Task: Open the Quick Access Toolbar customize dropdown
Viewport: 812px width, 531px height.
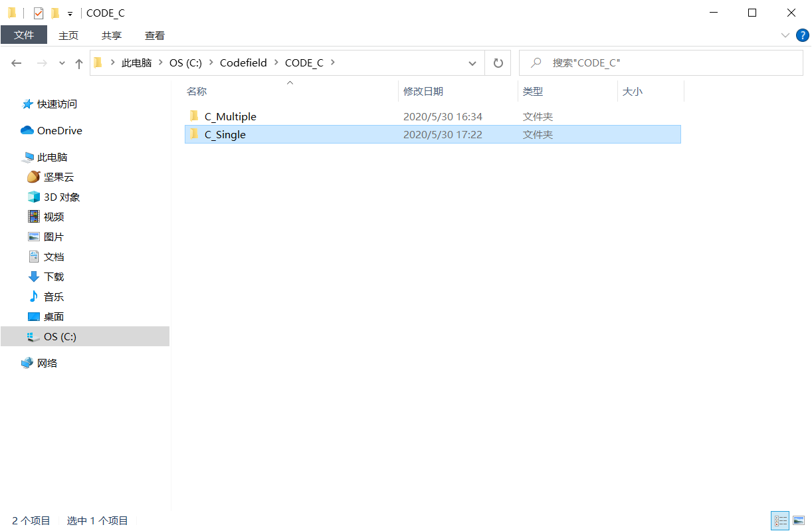Action: [x=69, y=13]
